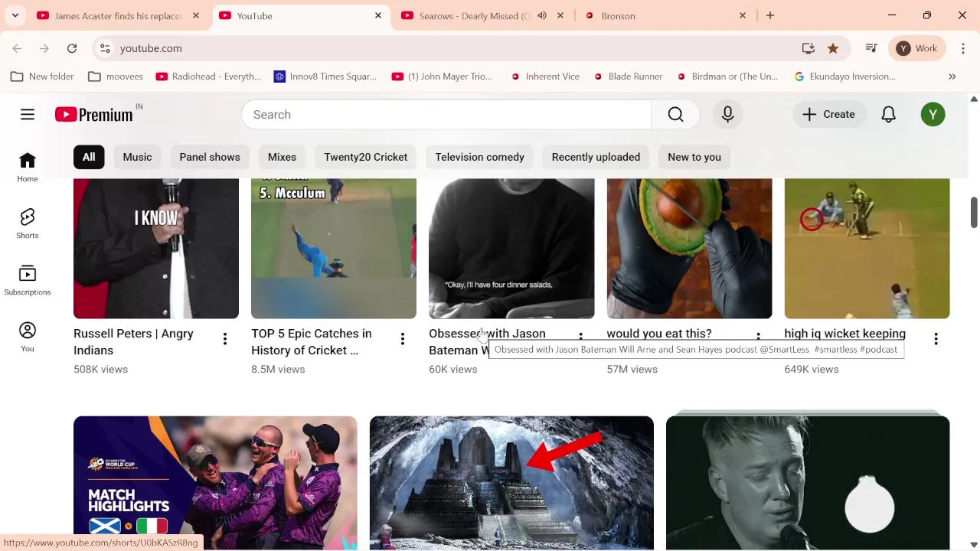Open options for Russell Peters video
The width and height of the screenshot is (980, 551).
[x=225, y=339]
